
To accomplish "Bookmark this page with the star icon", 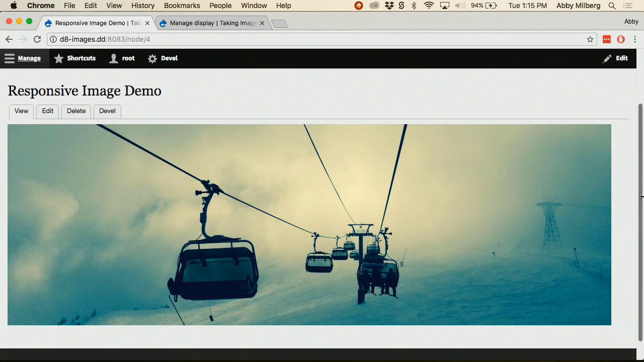I will click(590, 39).
